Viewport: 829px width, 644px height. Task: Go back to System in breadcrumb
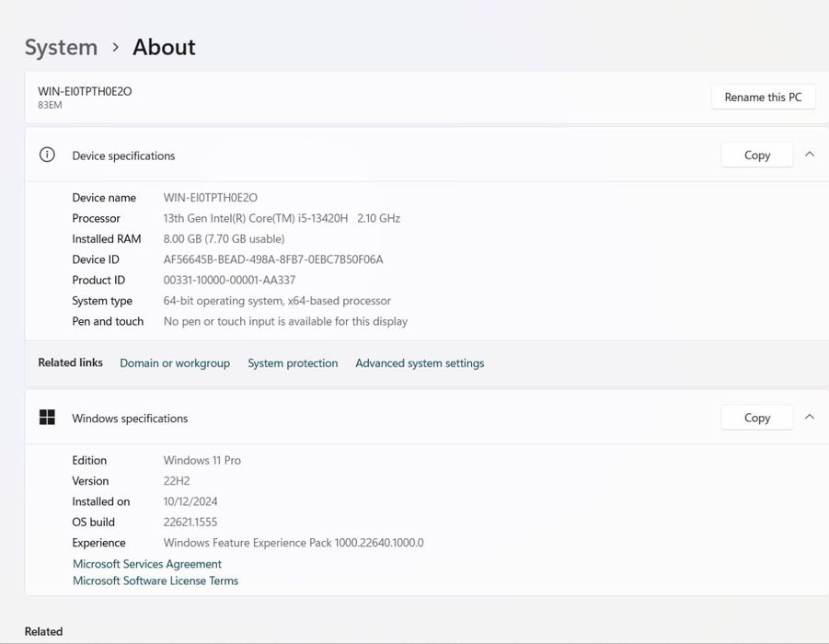[61, 47]
